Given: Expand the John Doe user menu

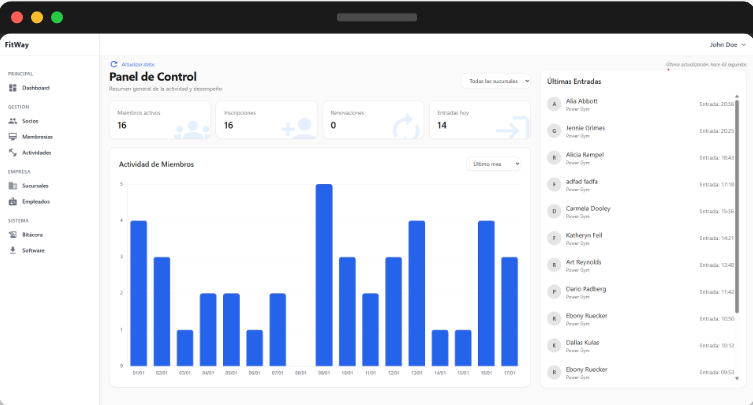Looking at the screenshot, I should [x=727, y=45].
